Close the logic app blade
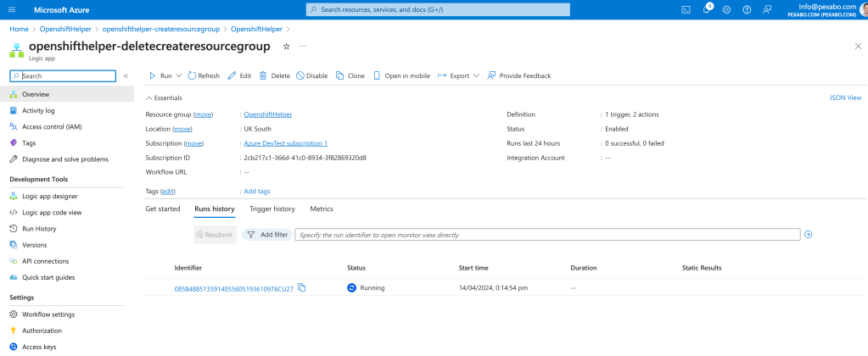The height and width of the screenshot is (356, 868). pos(858,47)
